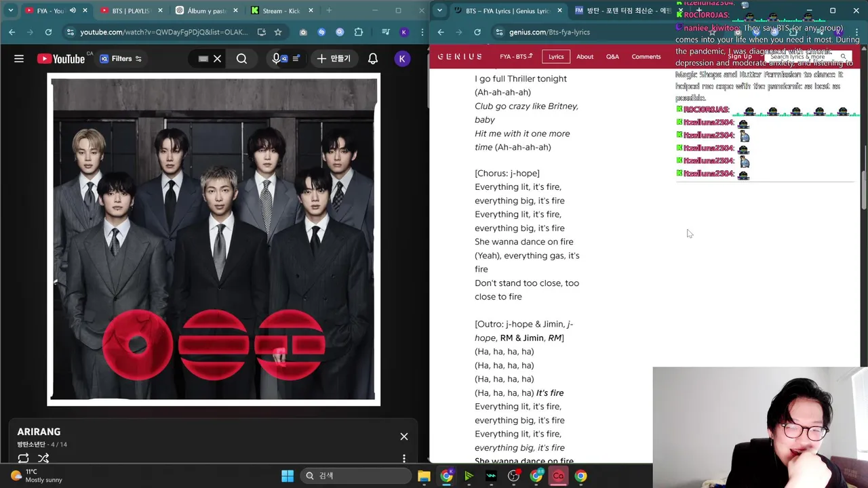Click the taskbar 검색 search box
Viewport: 868px width, 488px height.
[355, 476]
